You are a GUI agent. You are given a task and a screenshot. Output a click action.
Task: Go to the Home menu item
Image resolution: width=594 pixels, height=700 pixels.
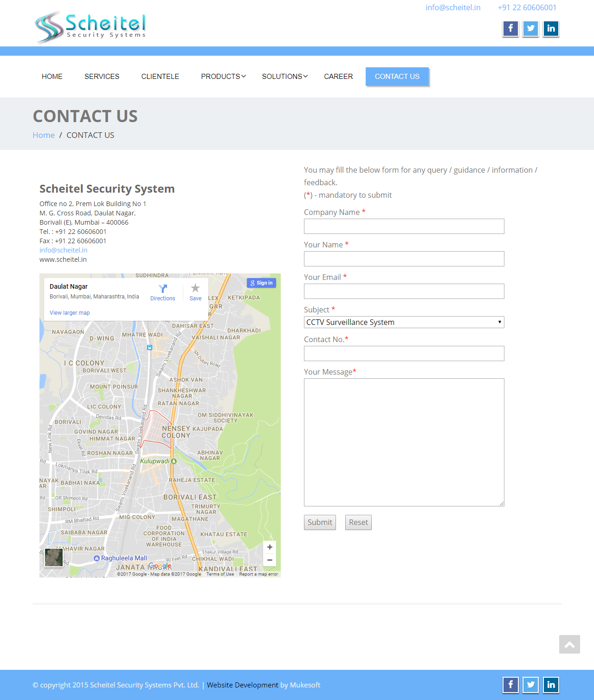(x=52, y=77)
